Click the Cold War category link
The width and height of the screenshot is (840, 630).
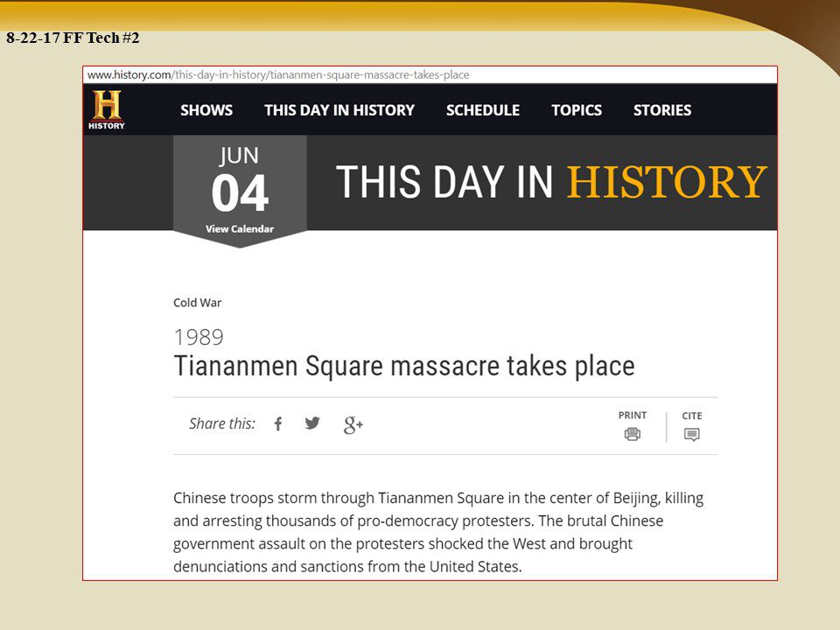[197, 303]
